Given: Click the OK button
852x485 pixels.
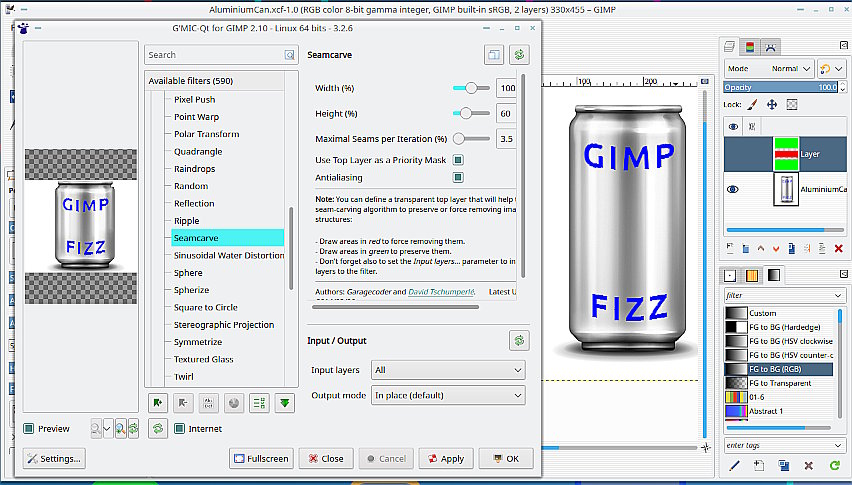Looking at the screenshot, I should pos(506,458).
